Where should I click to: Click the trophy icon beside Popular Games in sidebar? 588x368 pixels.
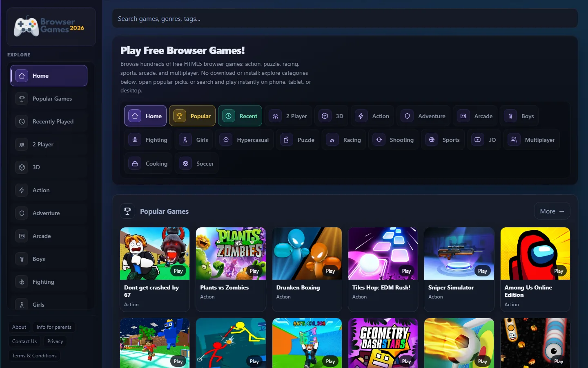pyautogui.click(x=22, y=99)
